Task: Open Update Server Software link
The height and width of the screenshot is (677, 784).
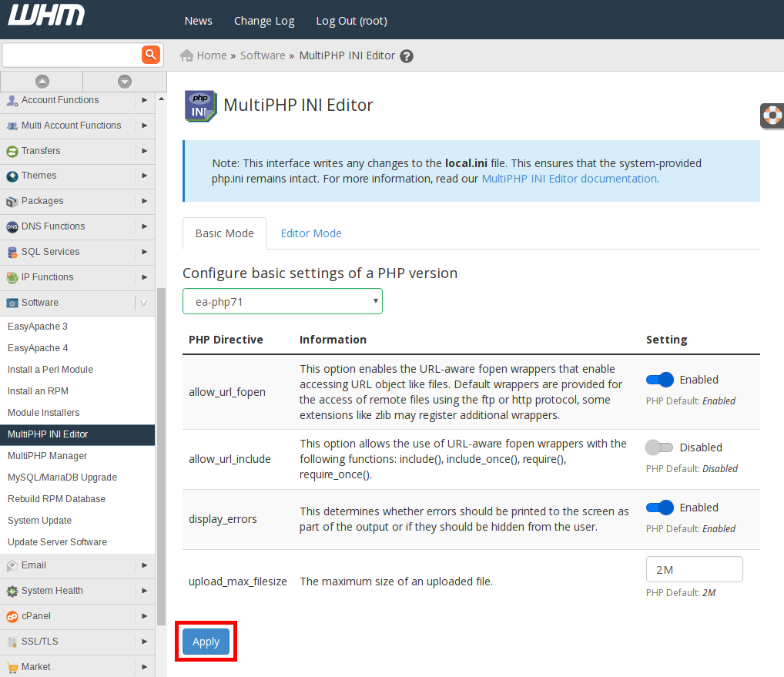Action: (58, 542)
